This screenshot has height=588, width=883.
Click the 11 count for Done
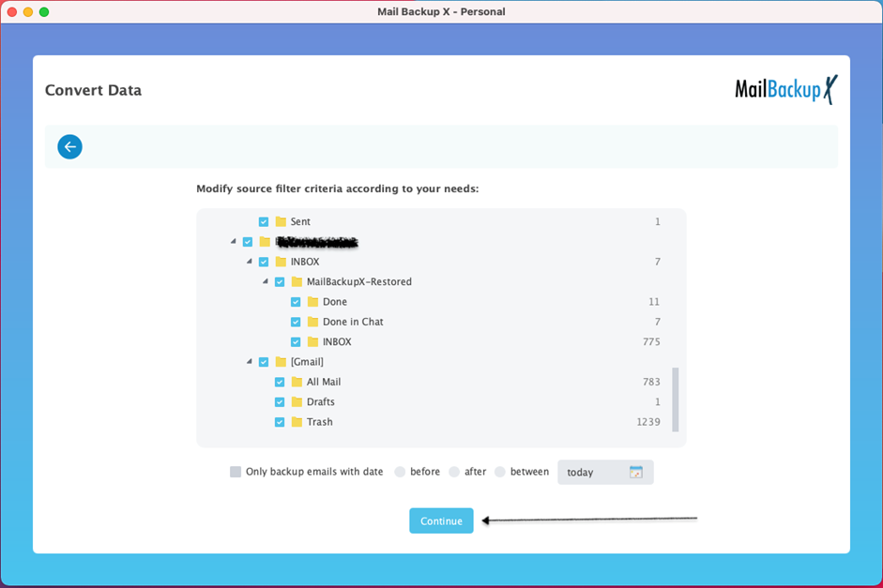pyautogui.click(x=654, y=302)
